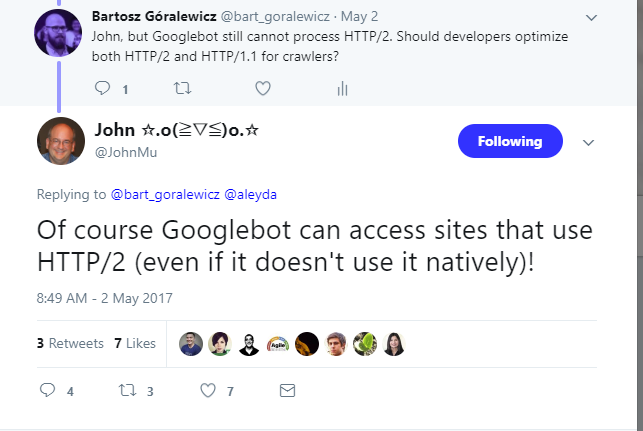Viewport: 643px width, 431px height.
Task: Expand the chevron menu next to Following
Action: click(587, 141)
